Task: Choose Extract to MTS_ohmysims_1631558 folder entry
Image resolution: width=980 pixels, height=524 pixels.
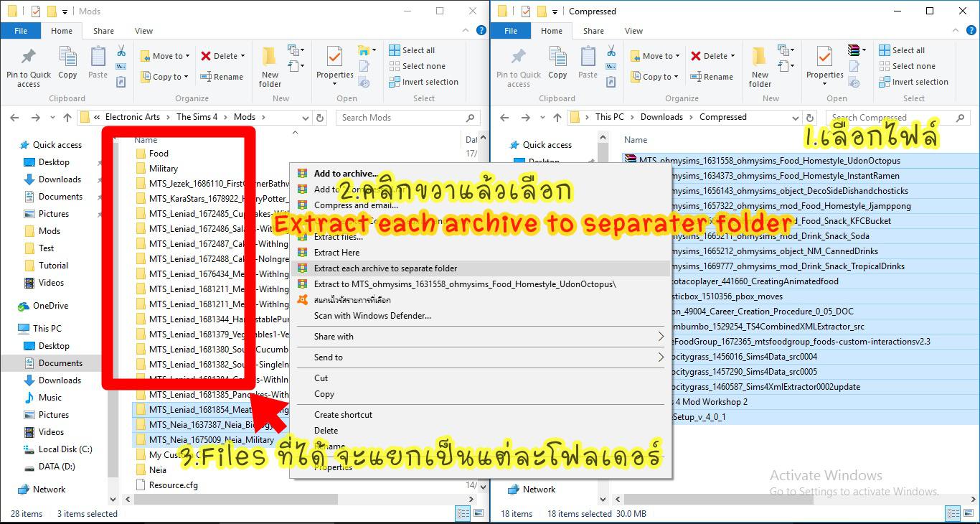Action: [481, 284]
